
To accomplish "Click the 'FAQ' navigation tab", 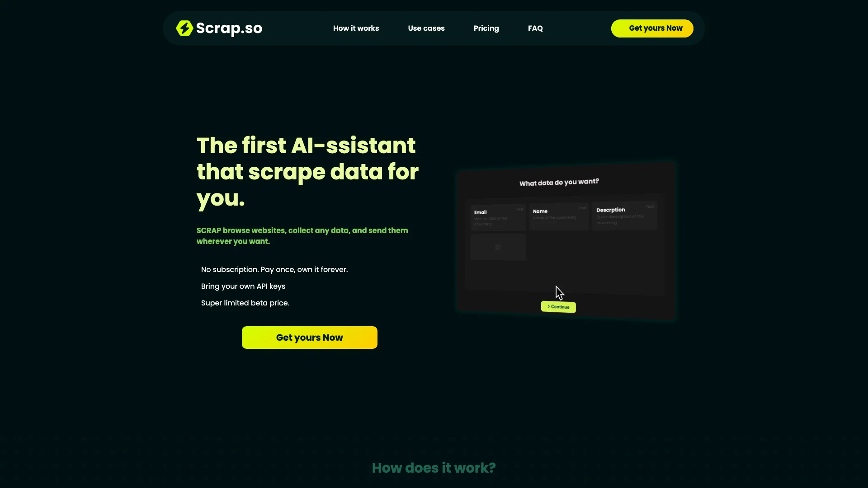I will 535,28.
